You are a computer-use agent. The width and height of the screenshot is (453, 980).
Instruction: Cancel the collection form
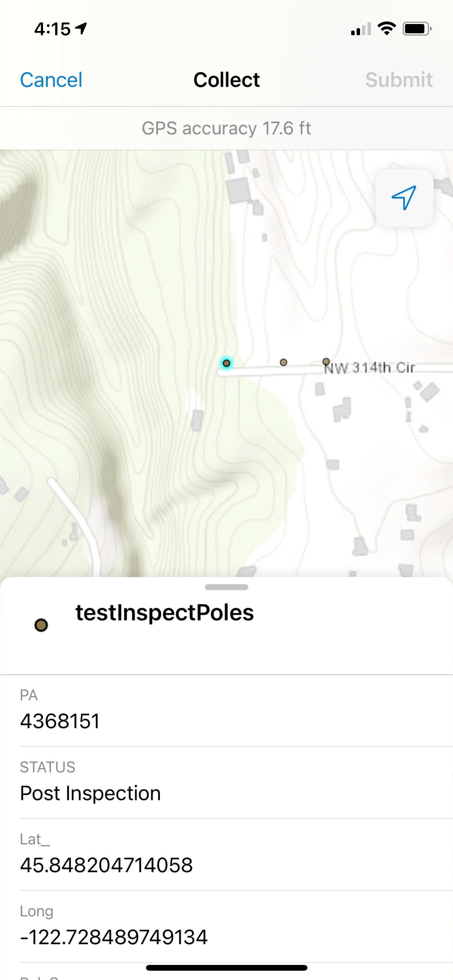click(x=51, y=80)
